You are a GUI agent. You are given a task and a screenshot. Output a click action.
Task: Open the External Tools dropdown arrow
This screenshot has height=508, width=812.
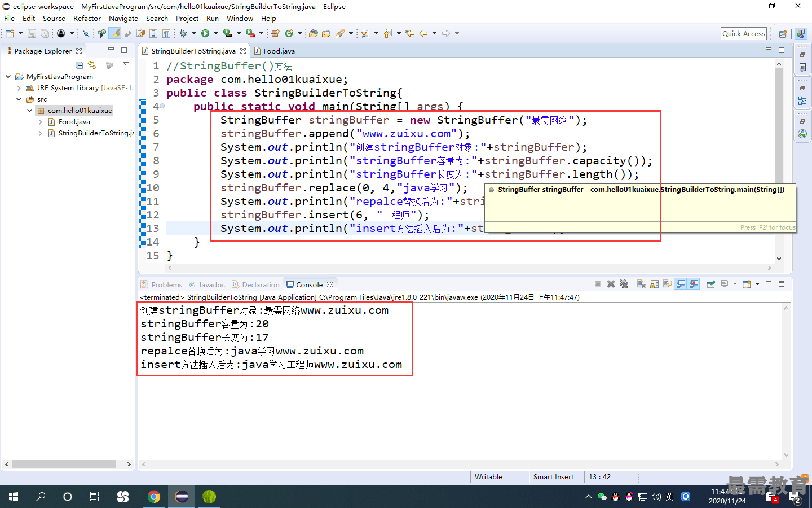[x=261, y=33]
